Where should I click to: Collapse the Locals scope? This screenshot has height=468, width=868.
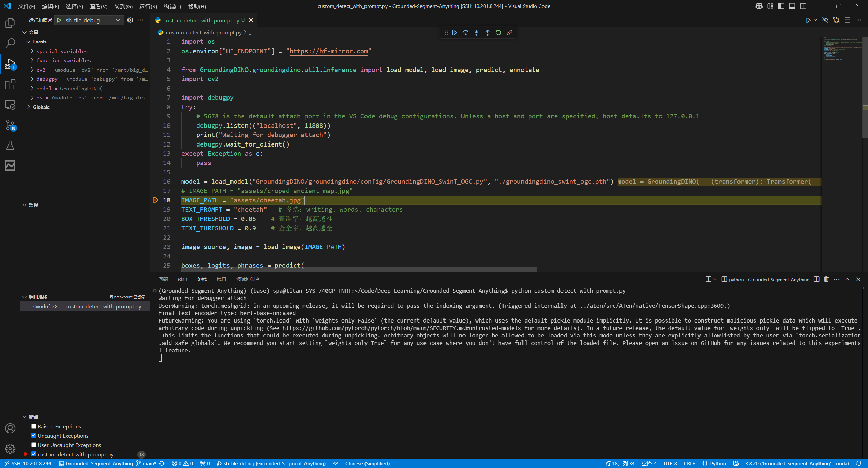[28, 42]
